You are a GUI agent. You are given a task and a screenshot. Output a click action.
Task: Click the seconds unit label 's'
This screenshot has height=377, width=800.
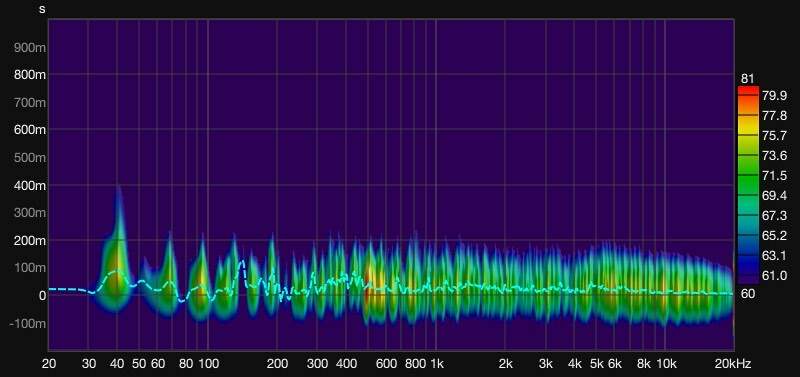click(x=42, y=9)
